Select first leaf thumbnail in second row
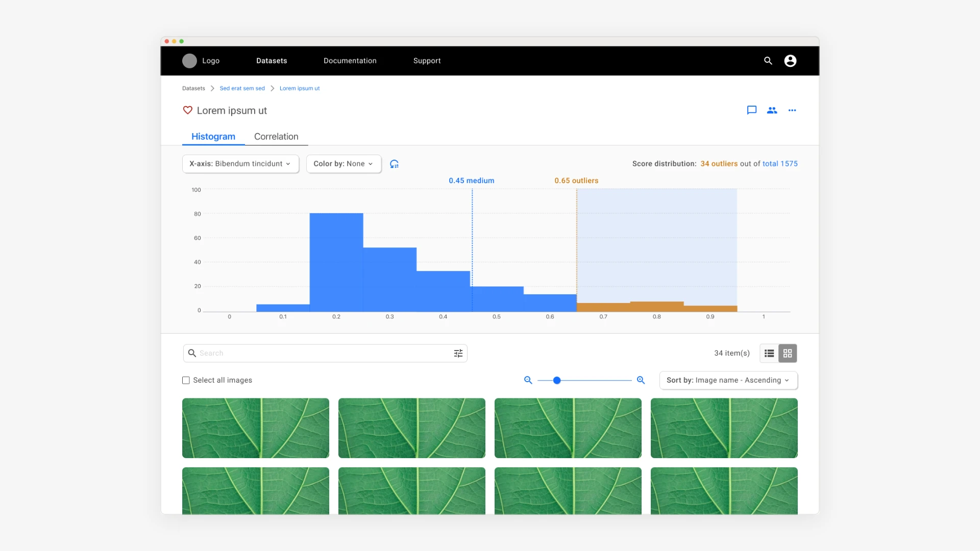This screenshot has height=551, width=980. pyautogui.click(x=256, y=491)
